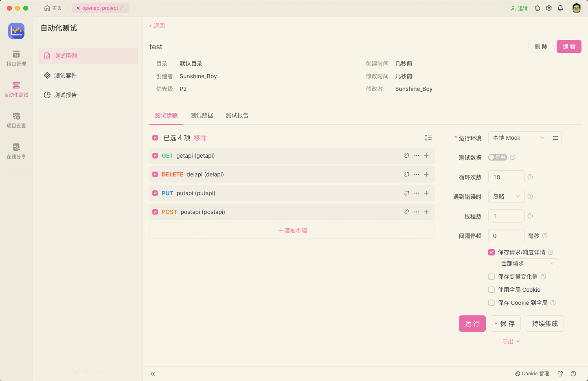Expand the 导出 menu

click(511, 341)
